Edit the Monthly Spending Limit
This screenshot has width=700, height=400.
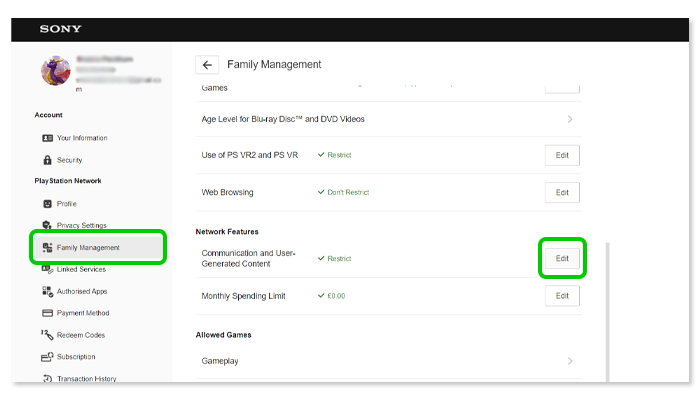point(562,296)
